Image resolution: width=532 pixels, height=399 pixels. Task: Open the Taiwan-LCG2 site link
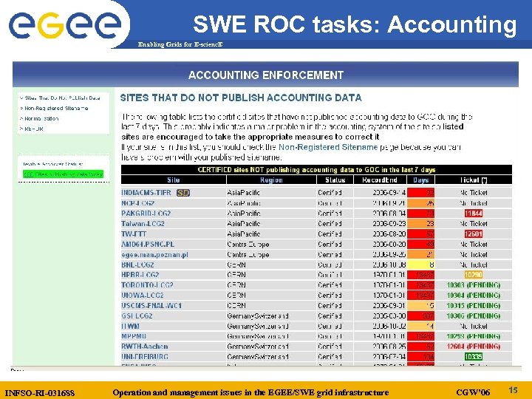(x=143, y=224)
